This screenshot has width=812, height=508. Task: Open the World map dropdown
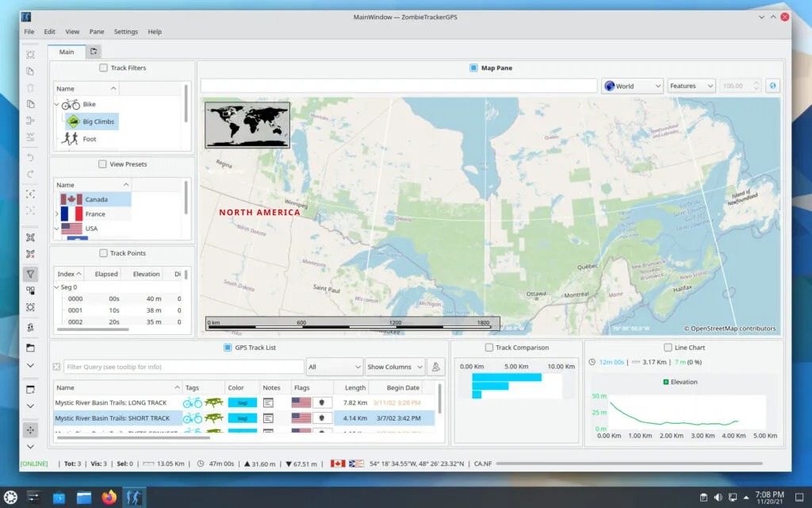coord(632,86)
